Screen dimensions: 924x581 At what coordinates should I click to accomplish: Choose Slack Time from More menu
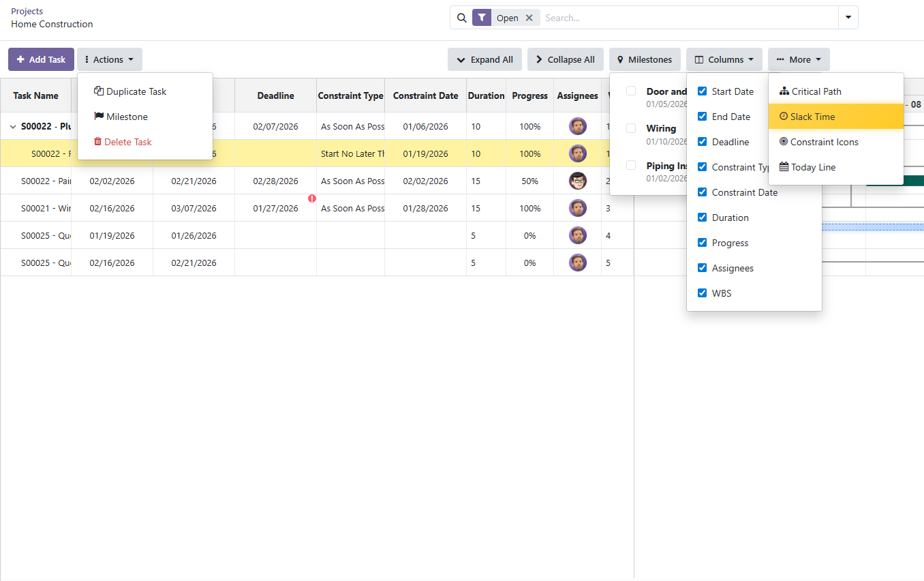coord(812,117)
